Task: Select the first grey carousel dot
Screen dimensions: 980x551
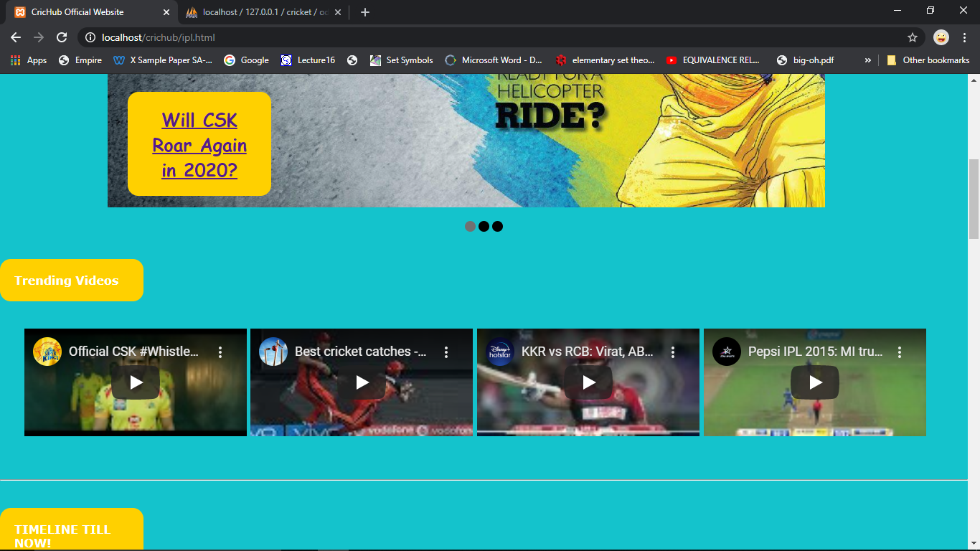Action: [x=470, y=227]
